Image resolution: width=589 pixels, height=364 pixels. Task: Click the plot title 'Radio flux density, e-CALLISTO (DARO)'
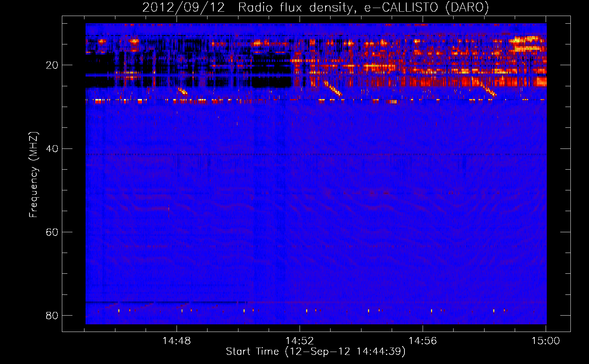(x=363, y=7)
